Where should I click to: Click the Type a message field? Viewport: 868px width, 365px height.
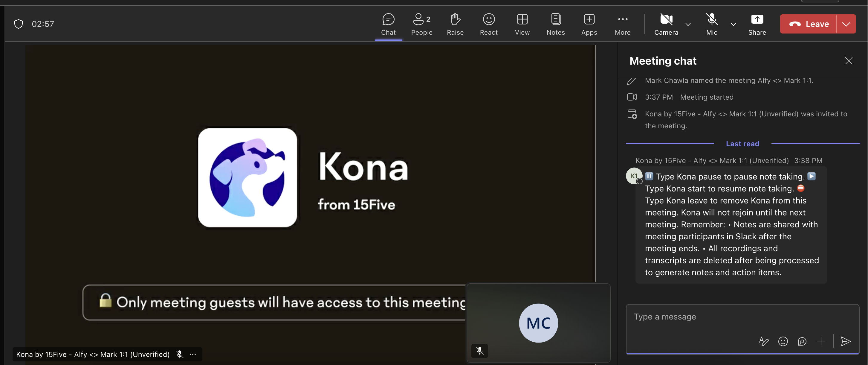point(742,317)
